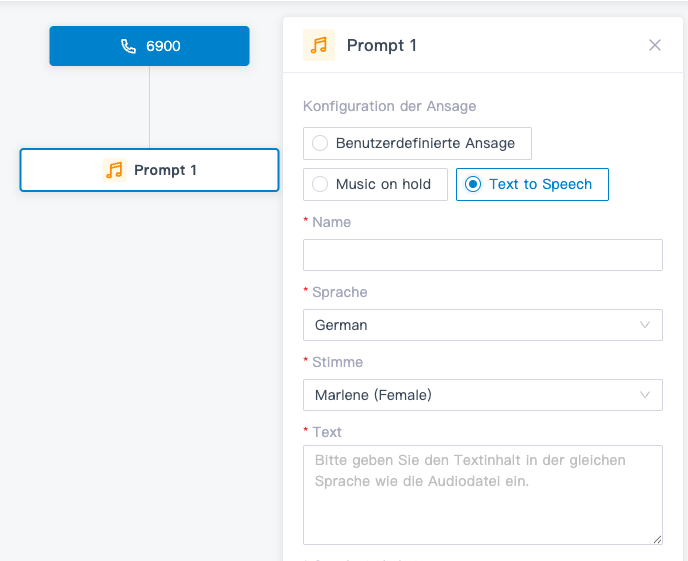
Task: Click the Prompt 1 title in the panel header
Action: point(382,45)
